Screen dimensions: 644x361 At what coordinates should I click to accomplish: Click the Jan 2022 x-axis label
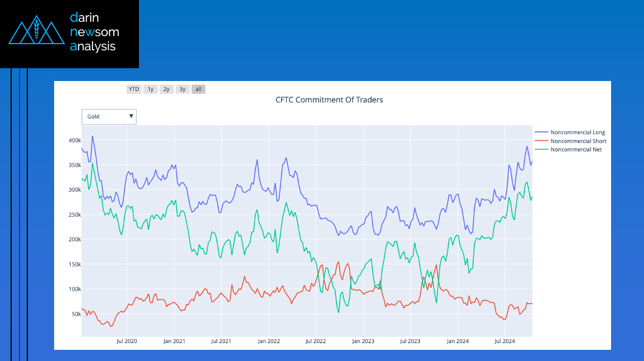[269, 341]
